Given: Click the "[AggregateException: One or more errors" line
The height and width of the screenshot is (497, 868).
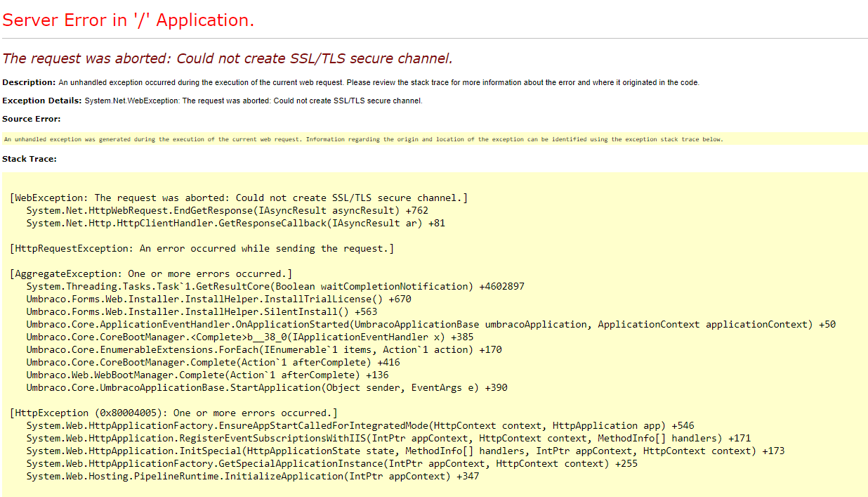Looking at the screenshot, I should [x=151, y=273].
